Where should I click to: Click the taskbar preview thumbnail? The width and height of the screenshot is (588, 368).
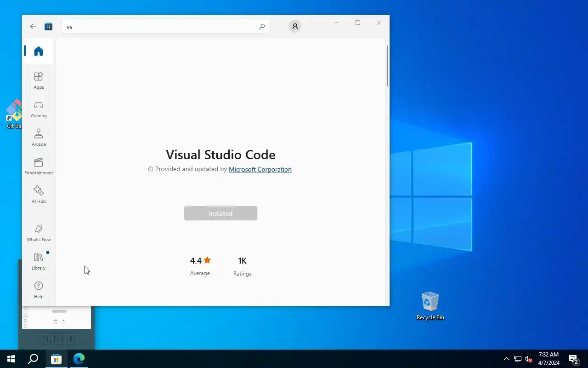click(57, 317)
